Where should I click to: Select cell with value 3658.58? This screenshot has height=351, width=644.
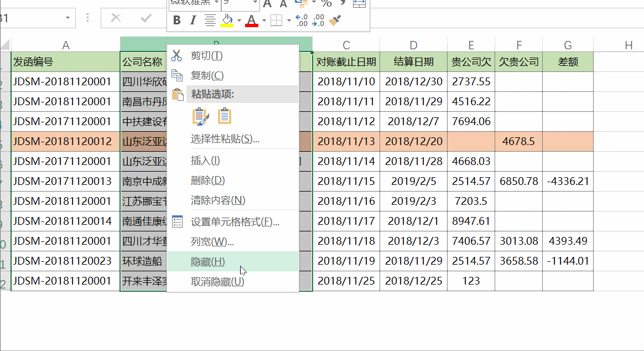coord(519,261)
